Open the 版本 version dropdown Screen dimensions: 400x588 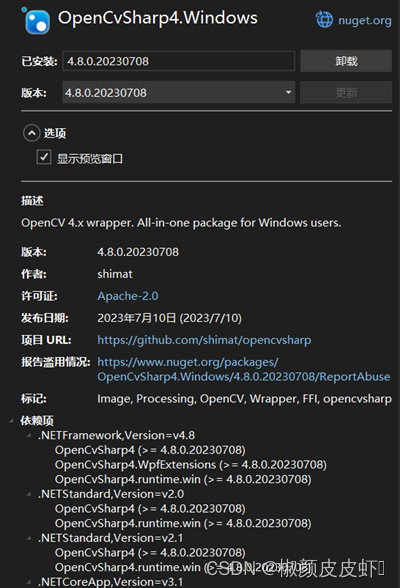[178, 92]
